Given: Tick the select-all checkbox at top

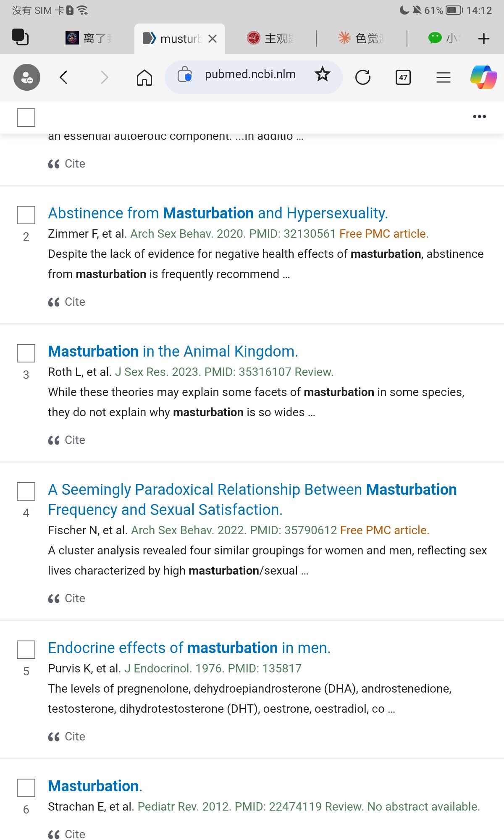Looking at the screenshot, I should coord(26,118).
